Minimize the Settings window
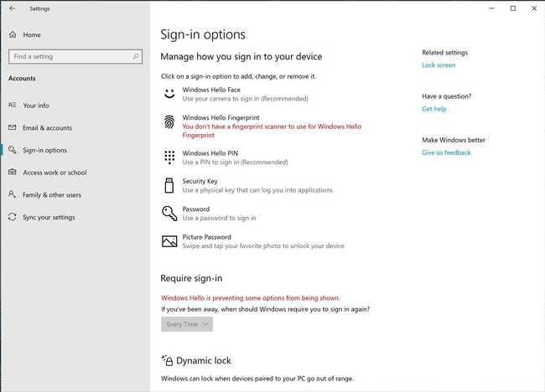This screenshot has height=392, width=545. (491, 8)
